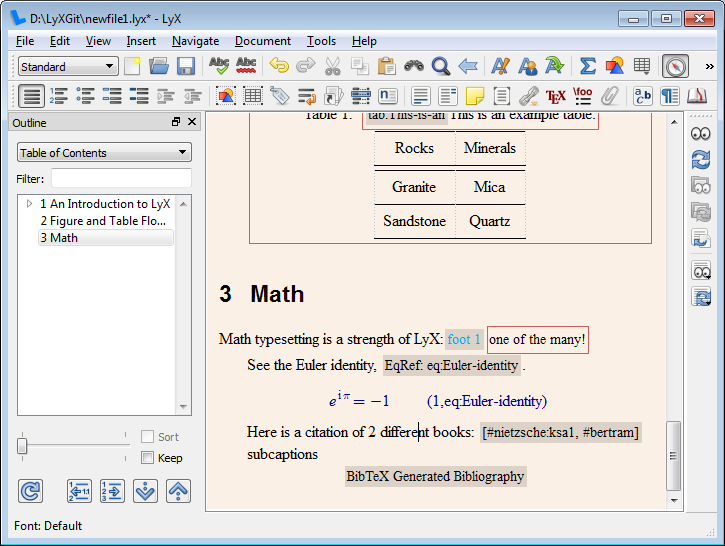Image resolution: width=725 pixels, height=546 pixels.
Task: Open a document via folder icon
Action: click(x=159, y=66)
